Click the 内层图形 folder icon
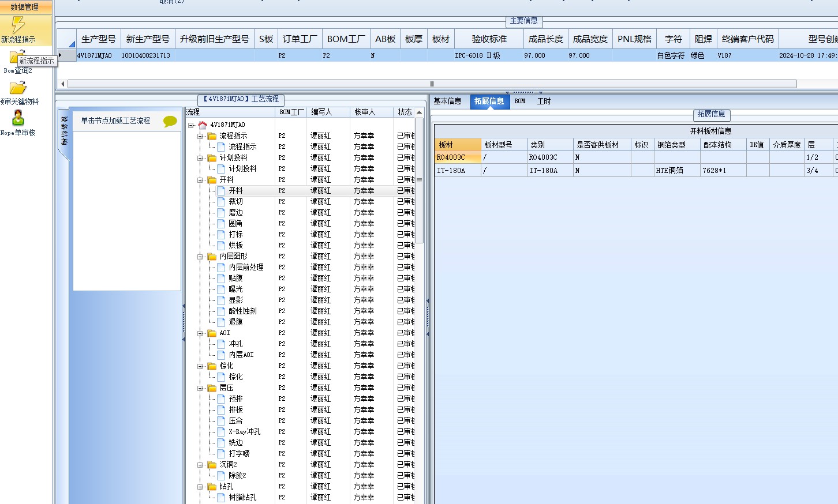Viewport: 838px width, 504px height. 212,256
